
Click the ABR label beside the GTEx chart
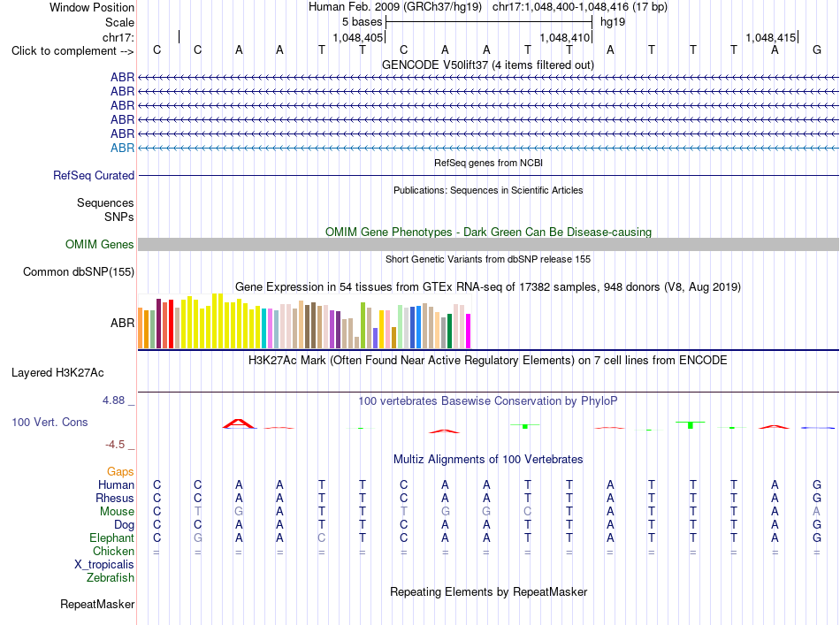tap(122, 323)
